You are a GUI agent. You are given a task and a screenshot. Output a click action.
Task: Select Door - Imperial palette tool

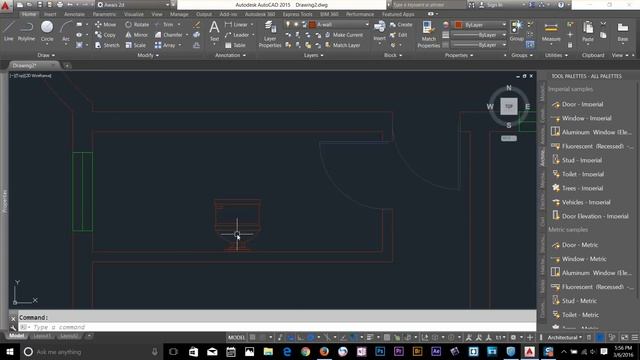578,104
